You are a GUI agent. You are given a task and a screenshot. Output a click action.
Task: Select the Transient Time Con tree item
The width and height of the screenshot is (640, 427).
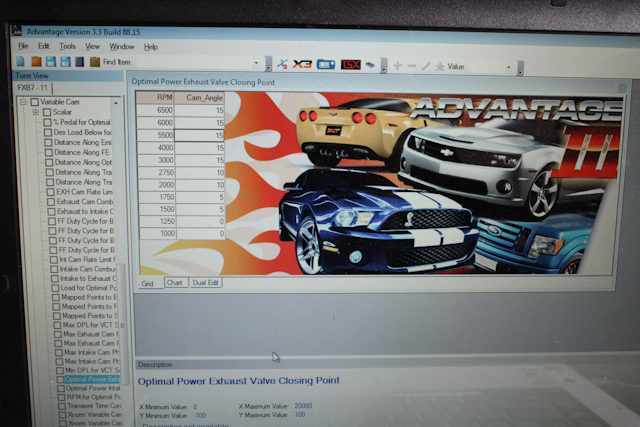click(94, 406)
